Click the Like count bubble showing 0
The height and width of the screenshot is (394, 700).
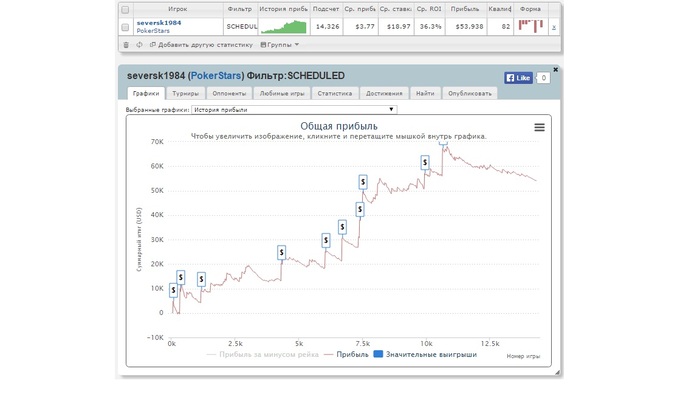[543, 78]
